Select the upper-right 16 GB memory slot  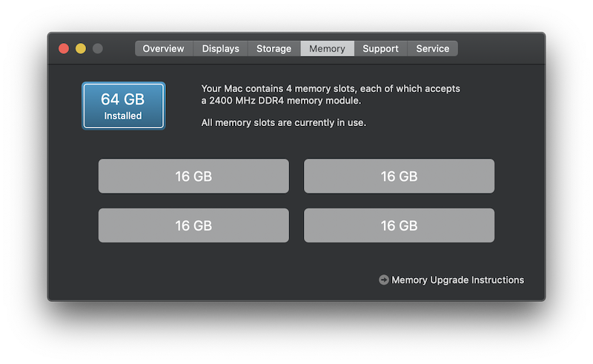tap(399, 176)
